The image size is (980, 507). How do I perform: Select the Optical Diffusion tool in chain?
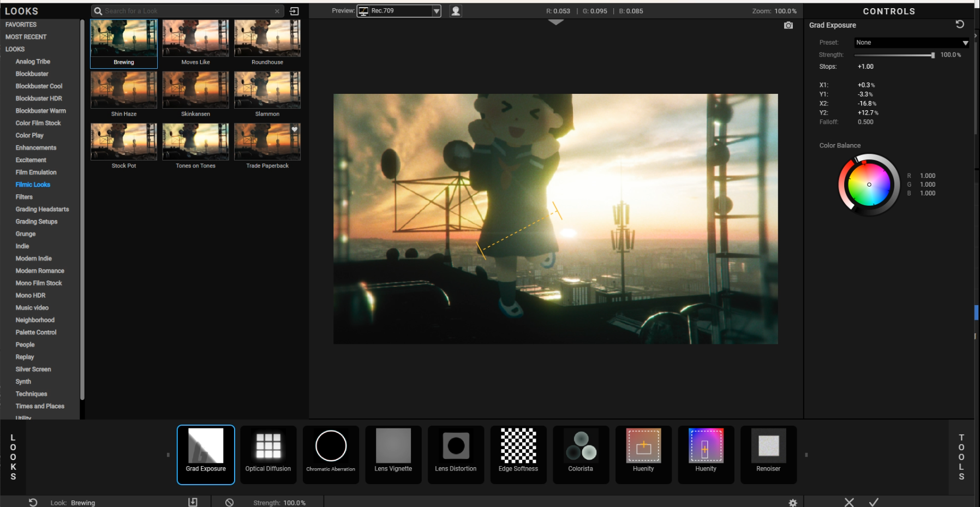point(268,454)
